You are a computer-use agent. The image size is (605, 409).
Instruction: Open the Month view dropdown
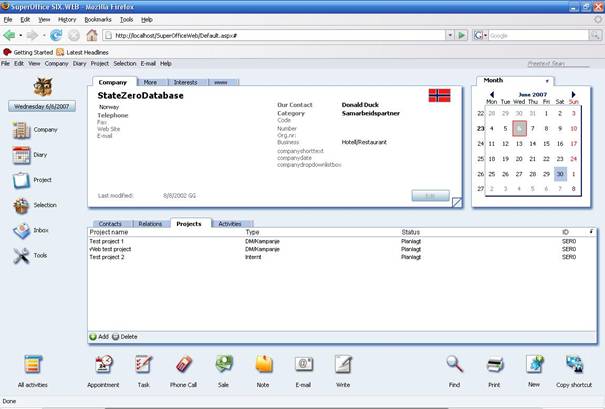pos(547,81)
